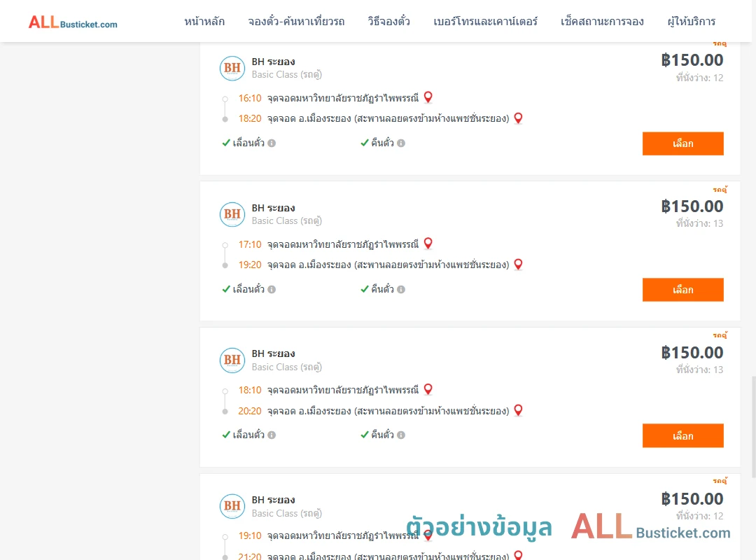The width and height of the screenshot is (756, 560).
Task: Click BH logo of the 16:10 trip
Action: point(232,68)
